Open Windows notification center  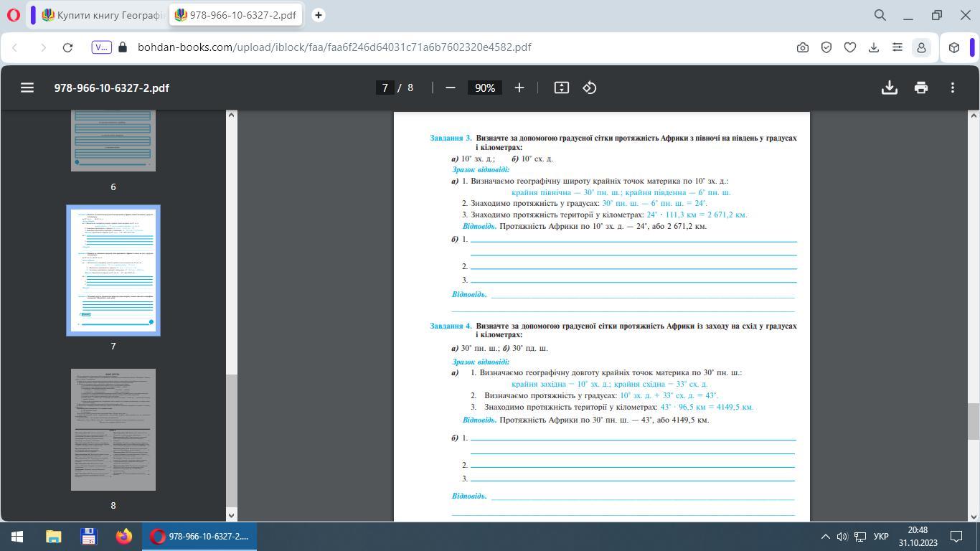pyautogui.click(x=957, y=537)
